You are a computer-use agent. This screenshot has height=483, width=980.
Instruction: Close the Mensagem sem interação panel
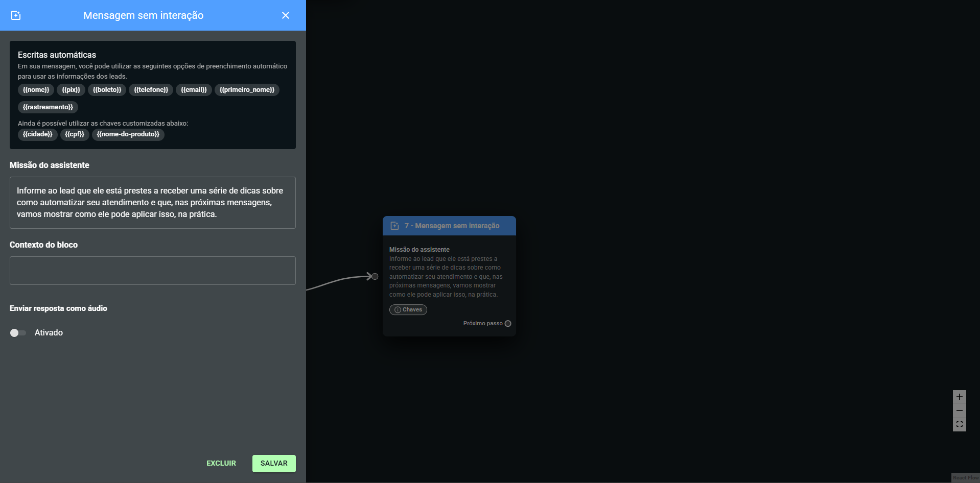286,15
